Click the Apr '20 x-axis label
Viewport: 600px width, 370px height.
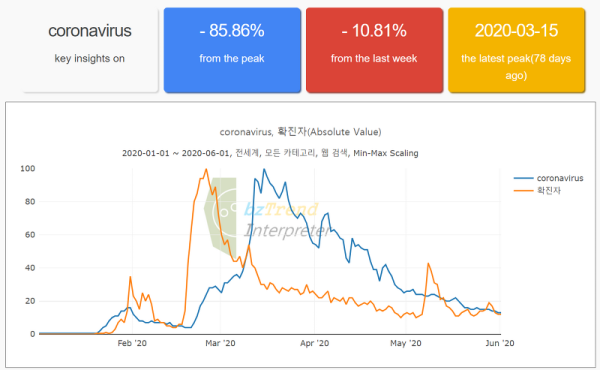(x=315, y=343)
